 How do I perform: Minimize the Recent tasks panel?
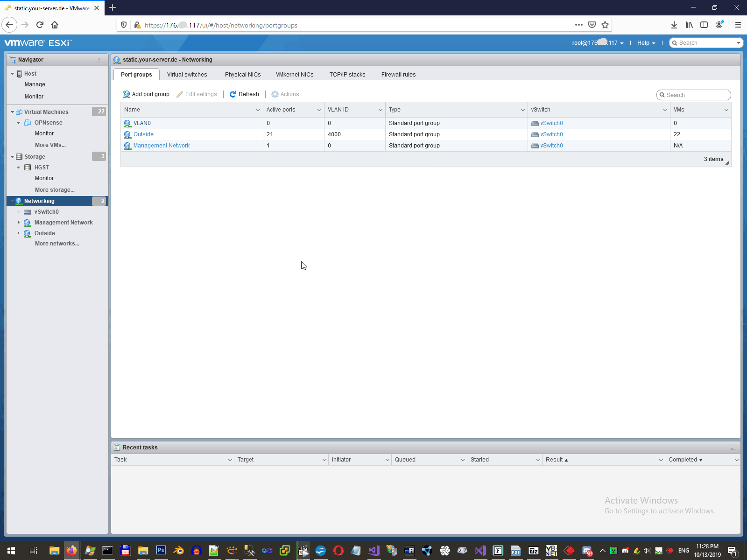click(x=733, y=448)
